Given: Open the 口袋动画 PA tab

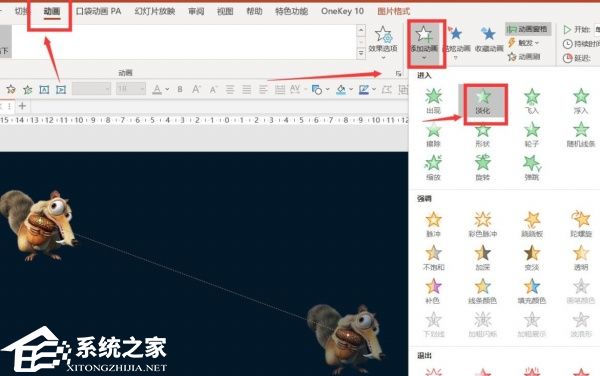Looking at the screenshot, I should coord(98,11).
